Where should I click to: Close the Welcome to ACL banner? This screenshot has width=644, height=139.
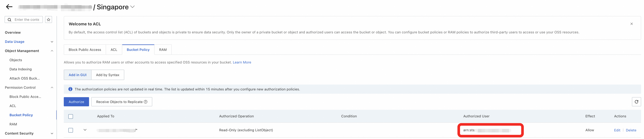pos(632,24)
